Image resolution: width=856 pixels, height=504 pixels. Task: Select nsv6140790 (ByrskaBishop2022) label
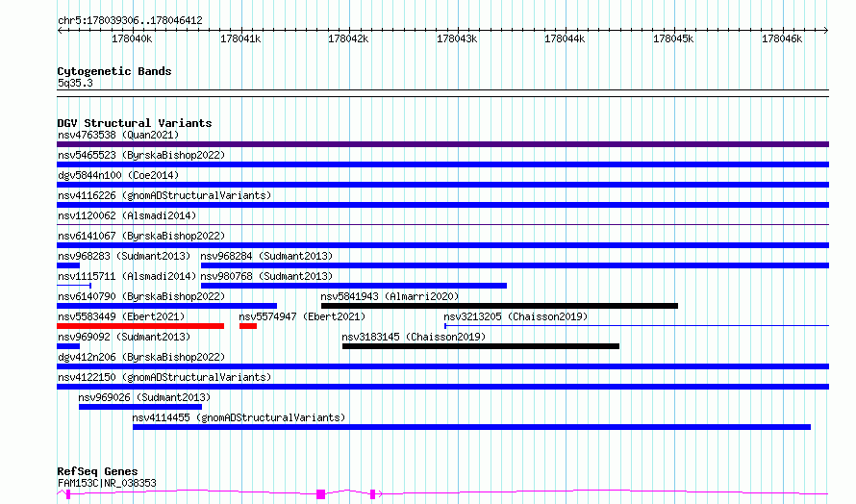(x=141, y=296)
